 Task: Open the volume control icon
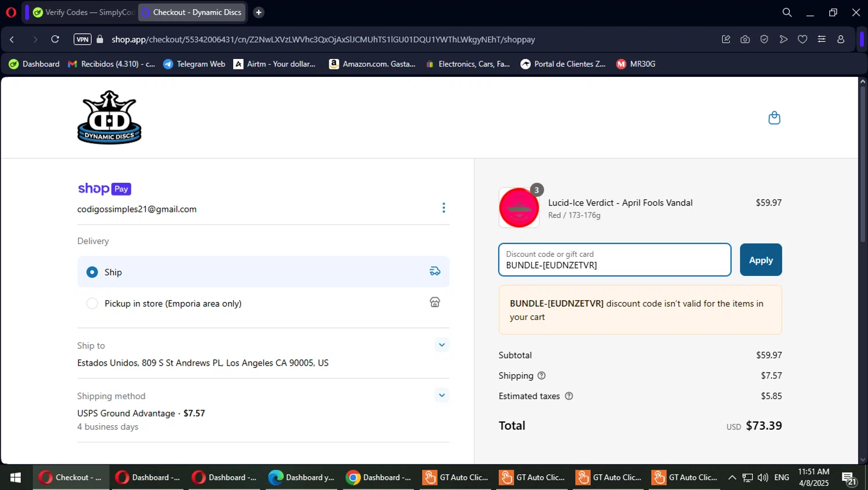click(763, 477)
